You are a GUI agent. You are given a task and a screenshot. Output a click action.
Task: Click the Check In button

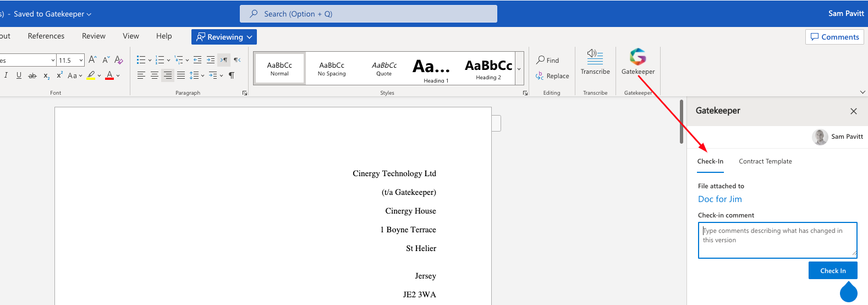[x=833, y=270]
